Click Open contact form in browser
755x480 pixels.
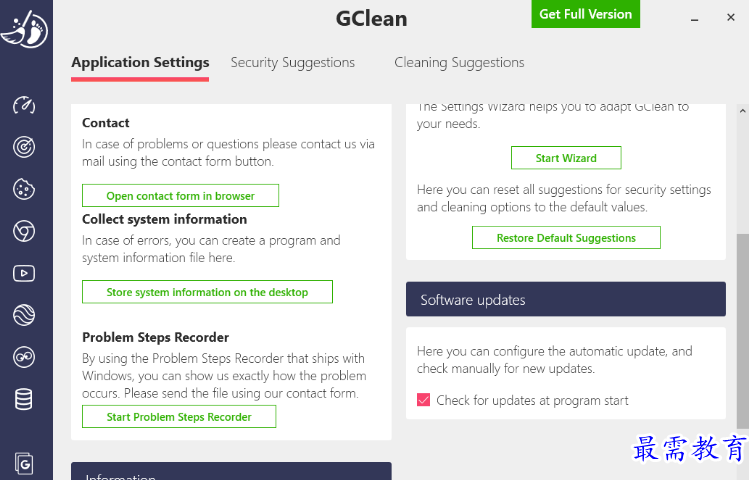coord(180,196)
